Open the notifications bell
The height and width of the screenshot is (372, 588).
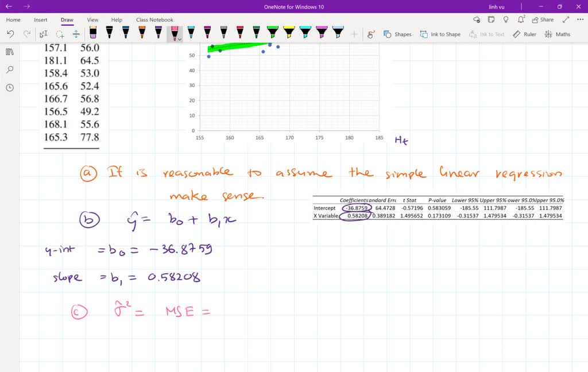click(x=520, y=19)
